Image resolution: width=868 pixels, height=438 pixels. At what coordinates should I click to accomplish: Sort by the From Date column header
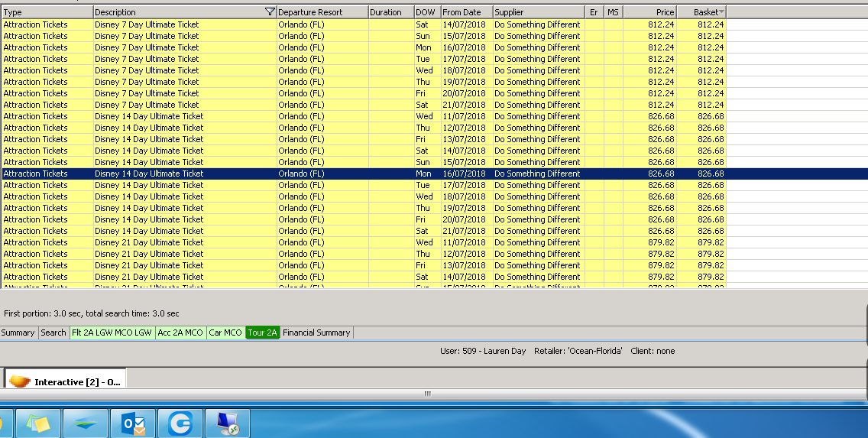[467, 12]
